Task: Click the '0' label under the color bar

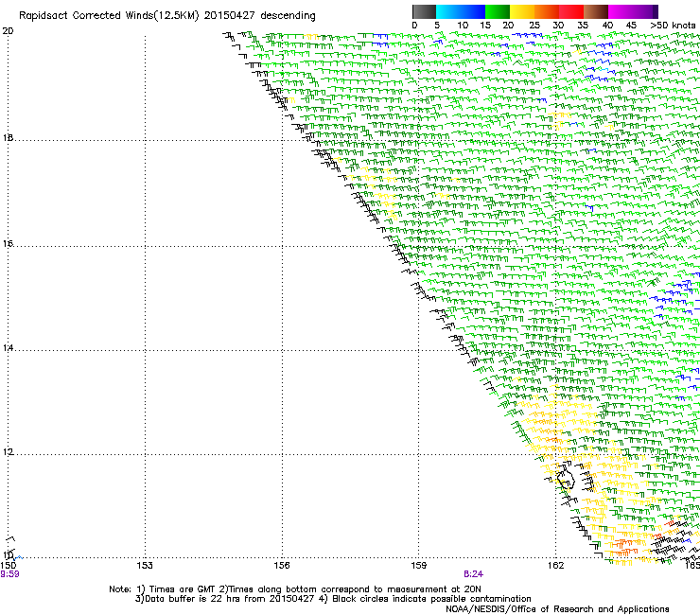Action: point(414,26)
